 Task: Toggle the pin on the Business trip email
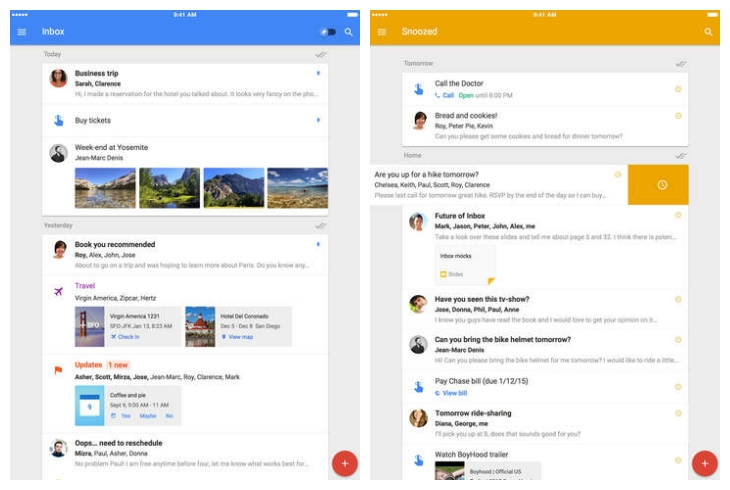[318, 74]
